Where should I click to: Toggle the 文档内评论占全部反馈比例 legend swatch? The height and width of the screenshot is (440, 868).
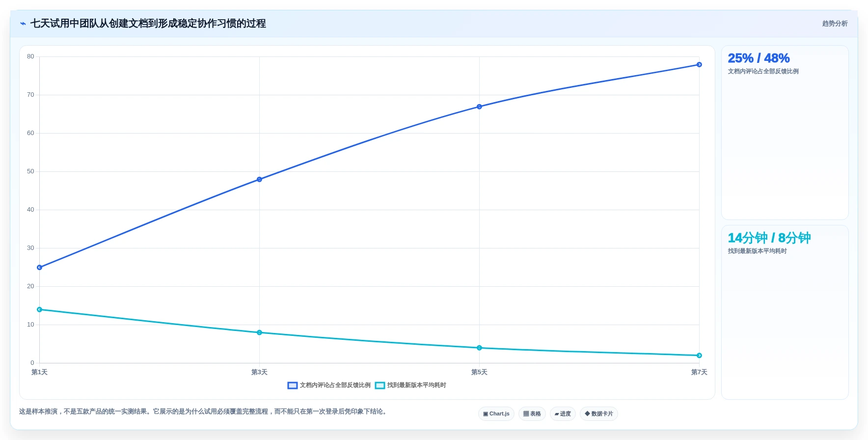pos(293,385)
